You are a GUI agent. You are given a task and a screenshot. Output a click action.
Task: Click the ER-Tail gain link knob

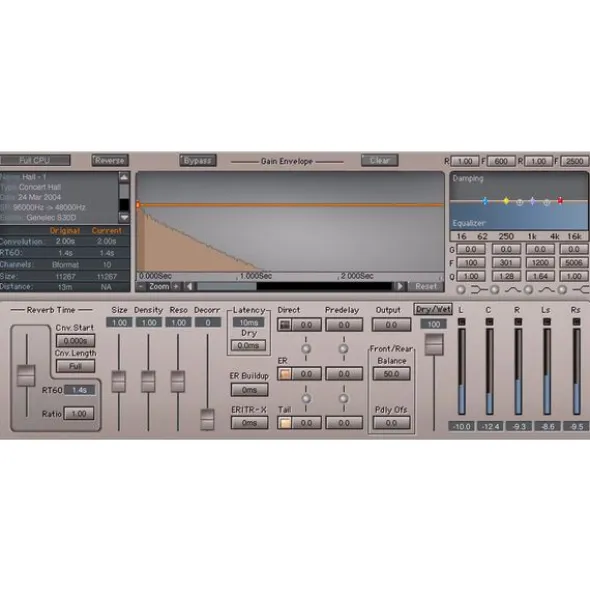(306, 398)
